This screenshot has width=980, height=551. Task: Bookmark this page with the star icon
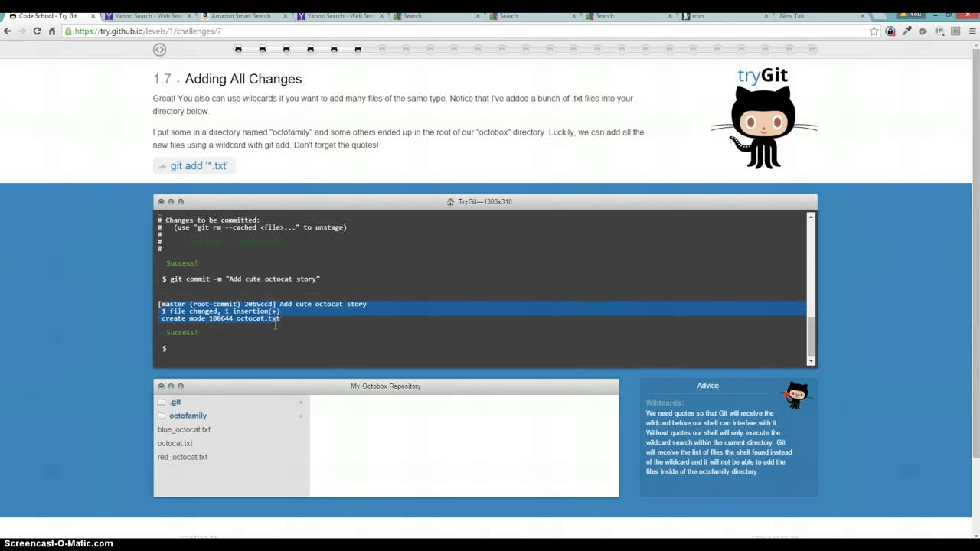(x=874, y=31)
